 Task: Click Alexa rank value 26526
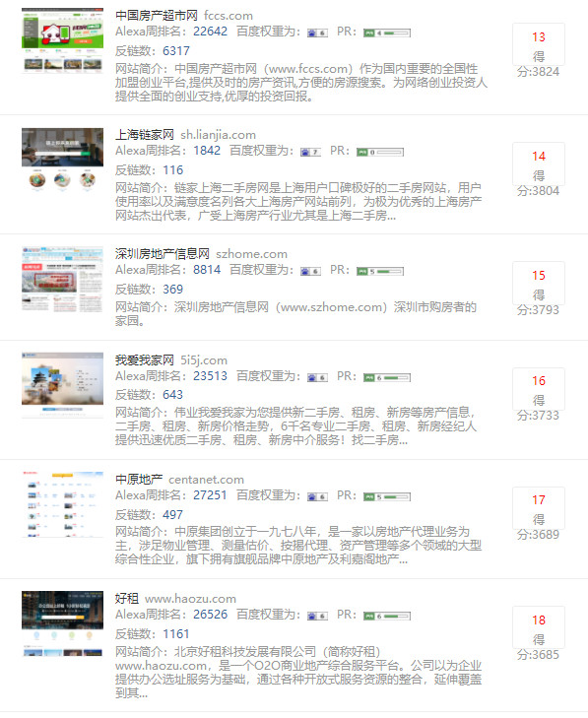coord(210,614)
